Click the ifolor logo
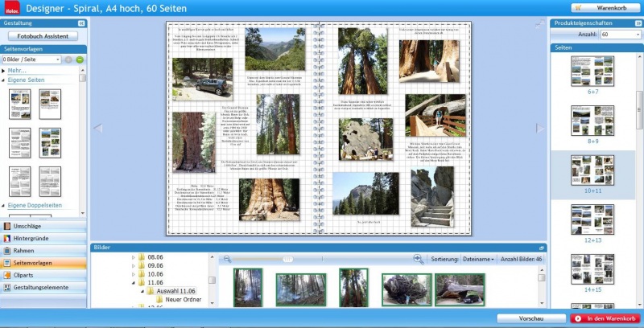Viewport: 644px width, 328px height. point(12,8)
